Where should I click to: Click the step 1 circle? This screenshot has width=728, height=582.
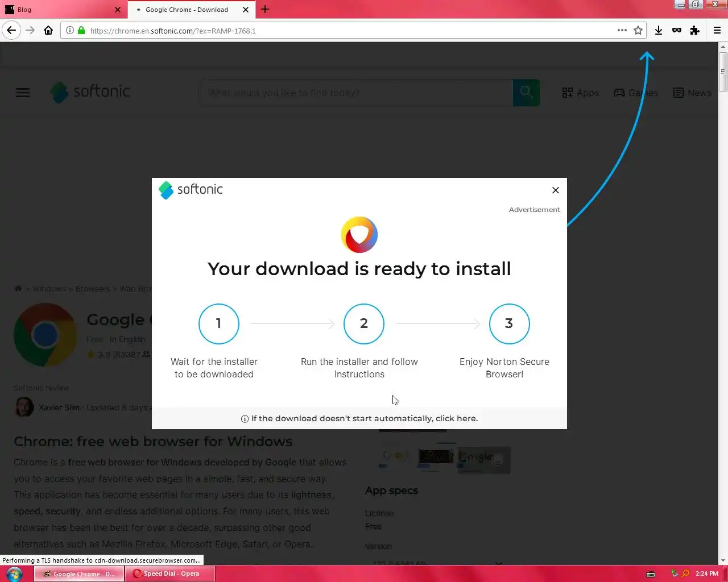click(219, 324)
